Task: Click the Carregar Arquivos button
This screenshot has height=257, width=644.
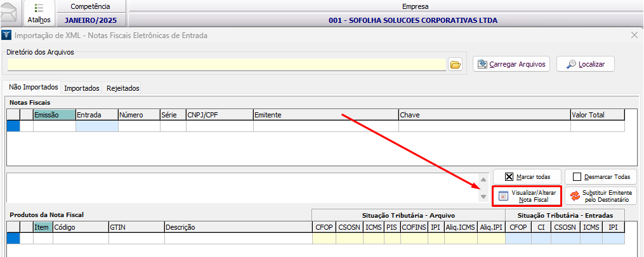Action: (x=510, y=64)
